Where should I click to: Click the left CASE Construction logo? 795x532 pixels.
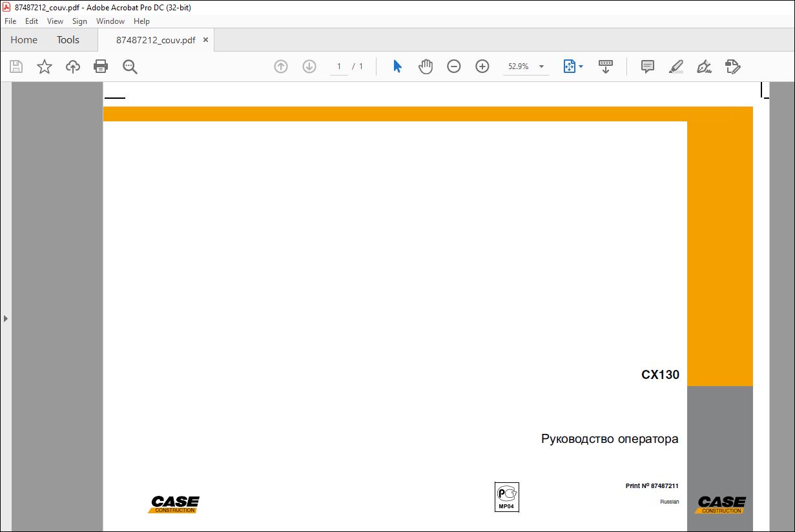174,504
